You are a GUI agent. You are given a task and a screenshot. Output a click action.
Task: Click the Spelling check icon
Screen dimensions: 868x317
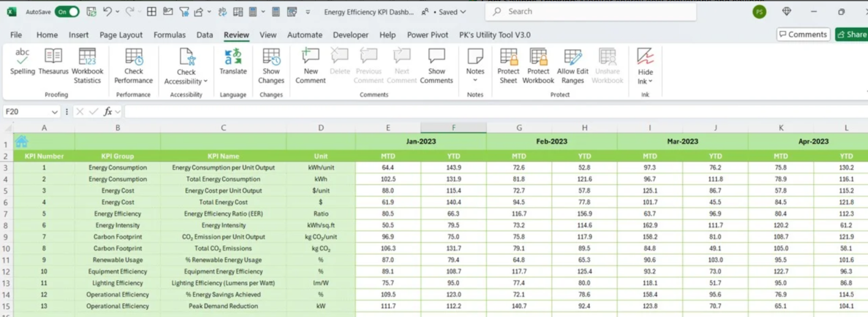(22, 56)
